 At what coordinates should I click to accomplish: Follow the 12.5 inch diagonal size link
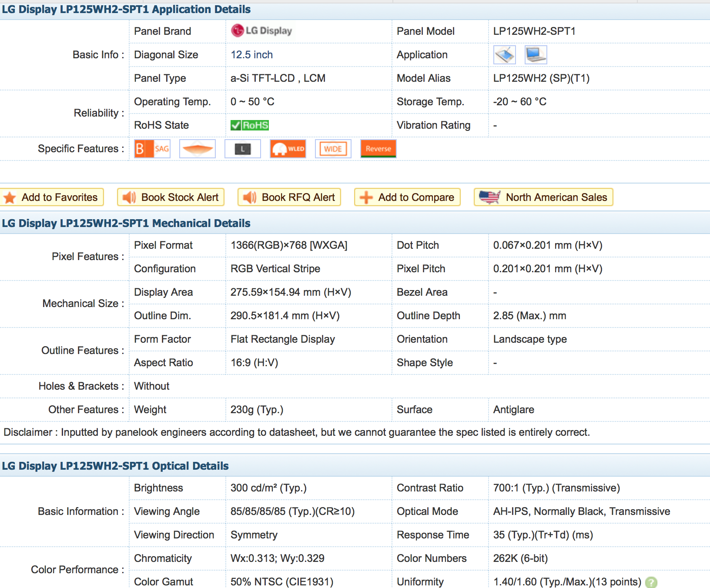coord(251,55)
